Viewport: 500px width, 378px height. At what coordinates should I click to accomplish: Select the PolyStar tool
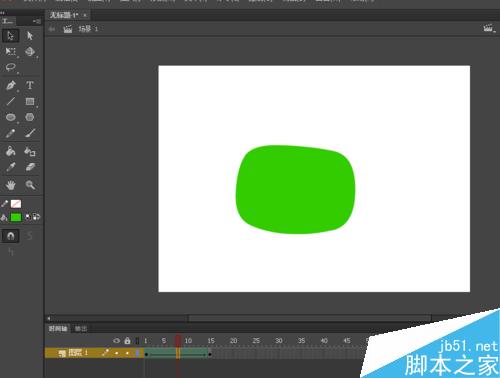click(30, 117)
